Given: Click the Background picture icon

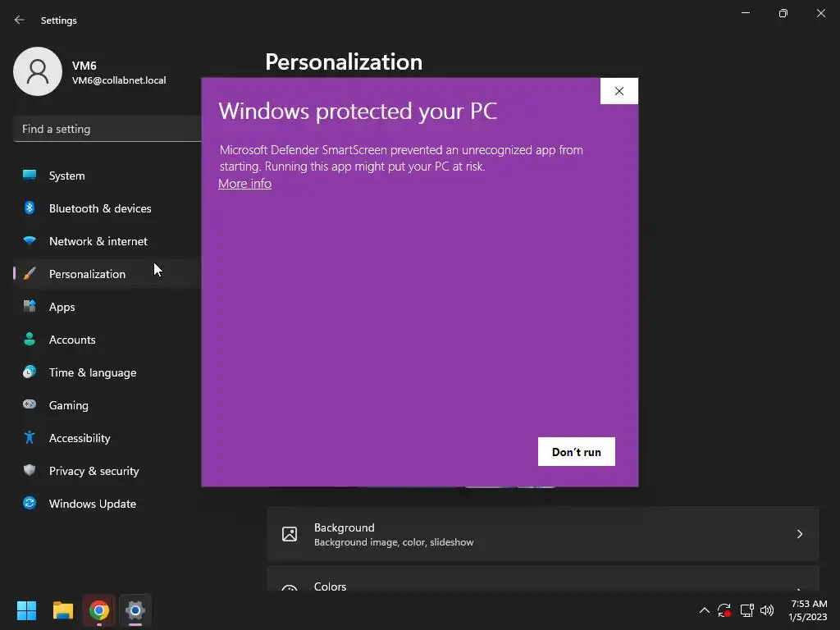Looking at the screenshot, I should tap(290, 534).
